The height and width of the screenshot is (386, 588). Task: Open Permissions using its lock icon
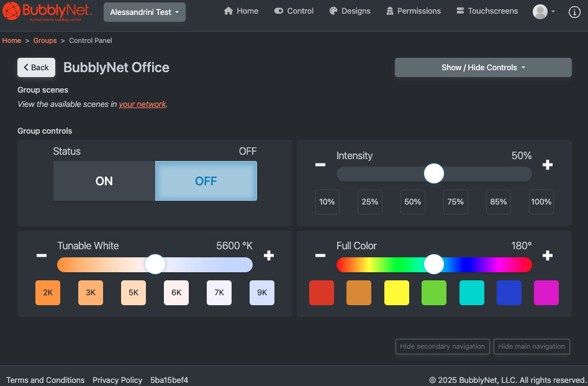pos(391,11)
